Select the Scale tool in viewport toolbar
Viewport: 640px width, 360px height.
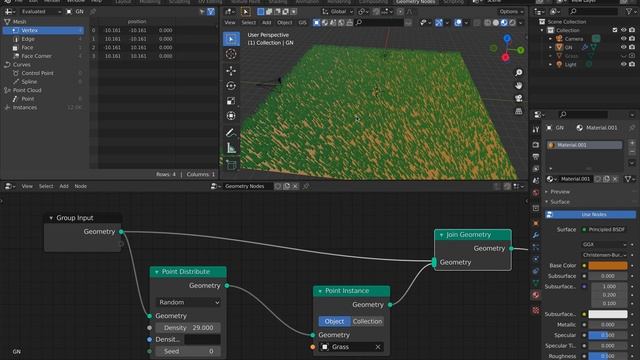[231, 101]
